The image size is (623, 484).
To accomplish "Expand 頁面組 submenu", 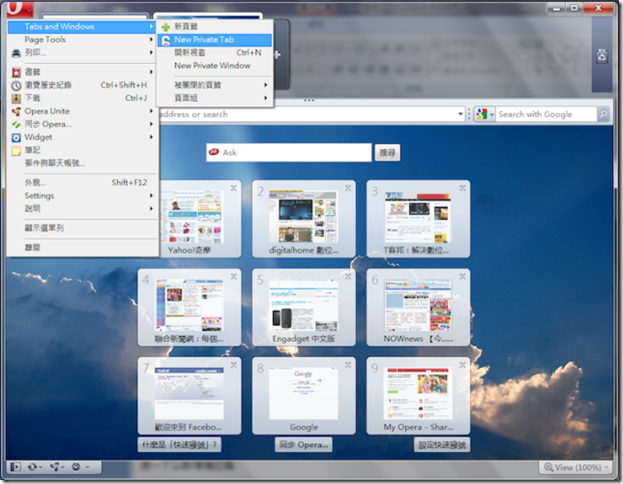I will click(x=215, y=98).
